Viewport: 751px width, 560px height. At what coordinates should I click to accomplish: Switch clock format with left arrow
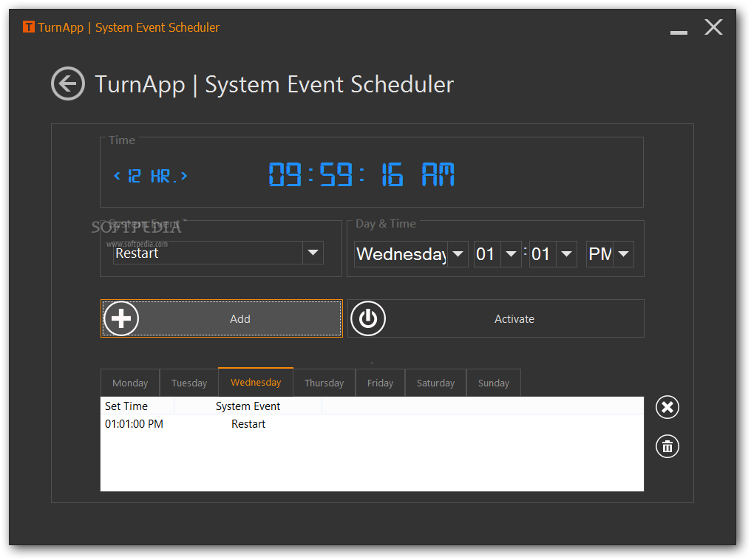click(x=117, y=176)
